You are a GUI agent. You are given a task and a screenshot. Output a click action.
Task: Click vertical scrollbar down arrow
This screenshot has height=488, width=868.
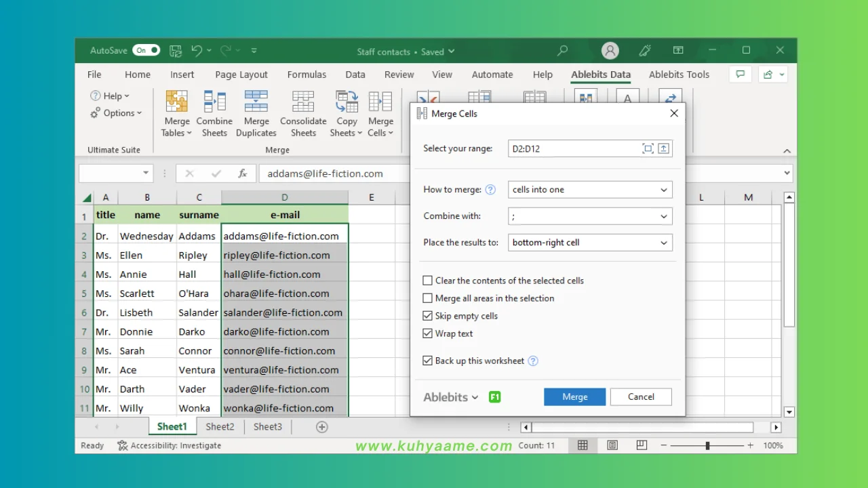point(789,411)
